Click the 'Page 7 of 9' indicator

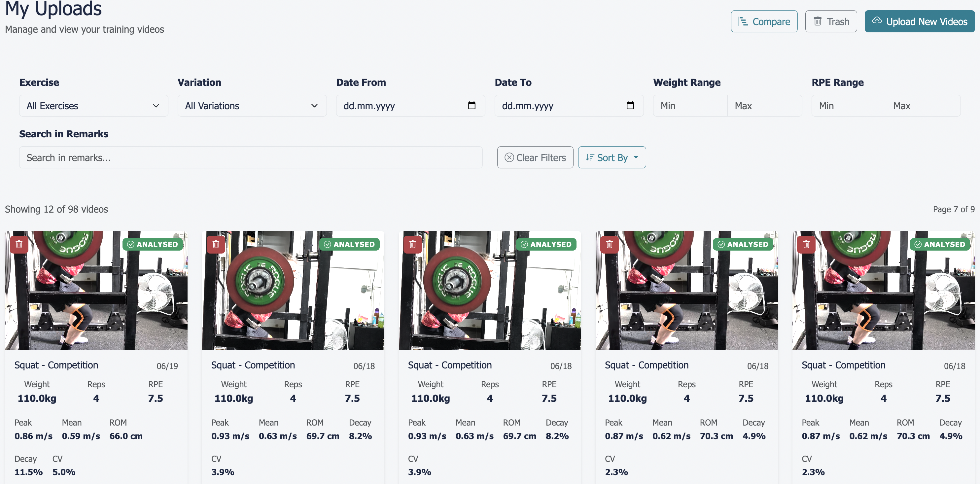point(954,209)
